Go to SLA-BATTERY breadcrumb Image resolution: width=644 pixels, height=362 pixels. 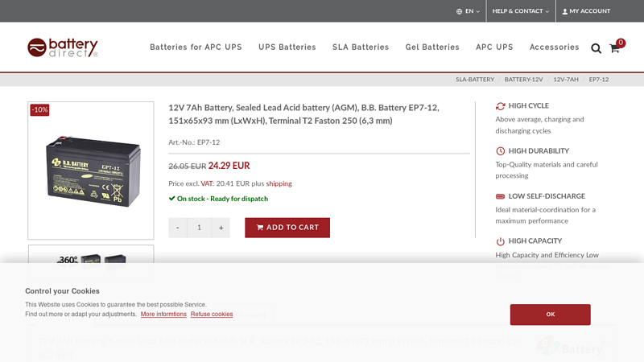point(475,80)
